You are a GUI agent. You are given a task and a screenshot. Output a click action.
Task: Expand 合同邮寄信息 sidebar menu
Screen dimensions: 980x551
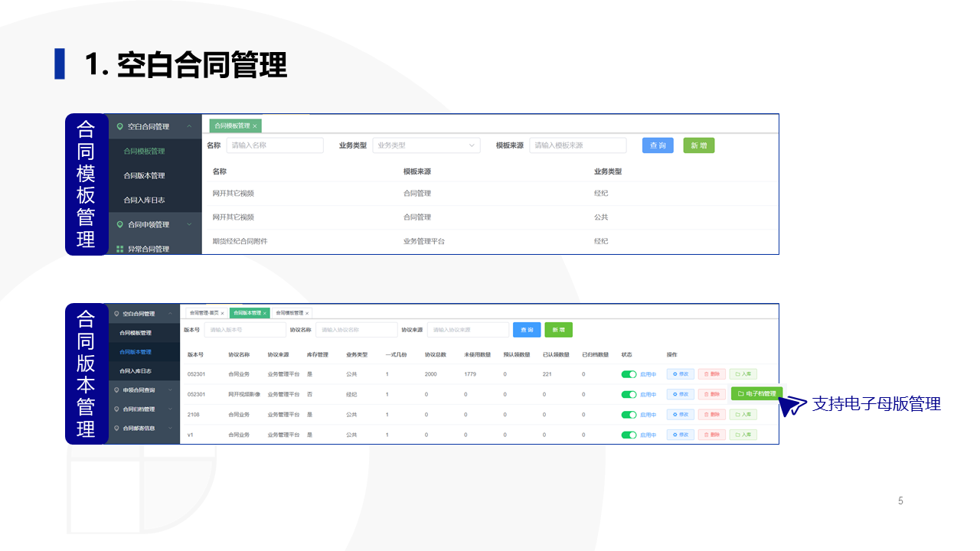click(x=170, y=429)
